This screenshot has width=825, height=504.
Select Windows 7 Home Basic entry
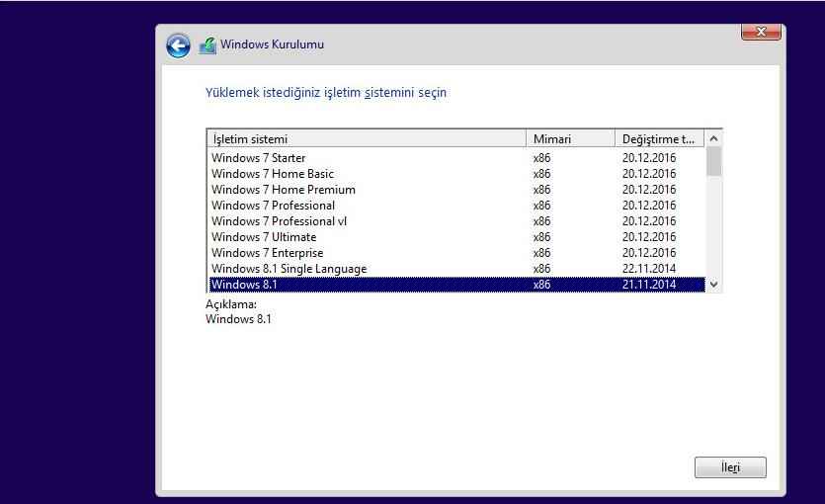(x=273, y=174)
